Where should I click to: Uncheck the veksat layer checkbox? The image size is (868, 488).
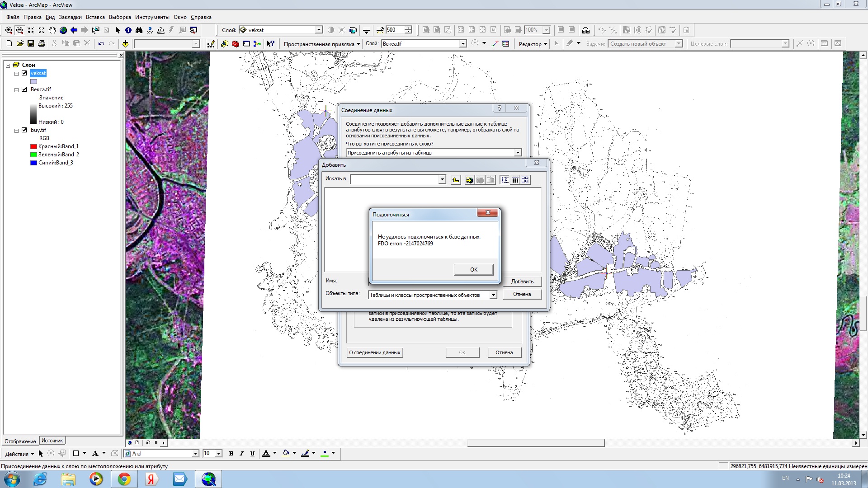coord(24,73)
